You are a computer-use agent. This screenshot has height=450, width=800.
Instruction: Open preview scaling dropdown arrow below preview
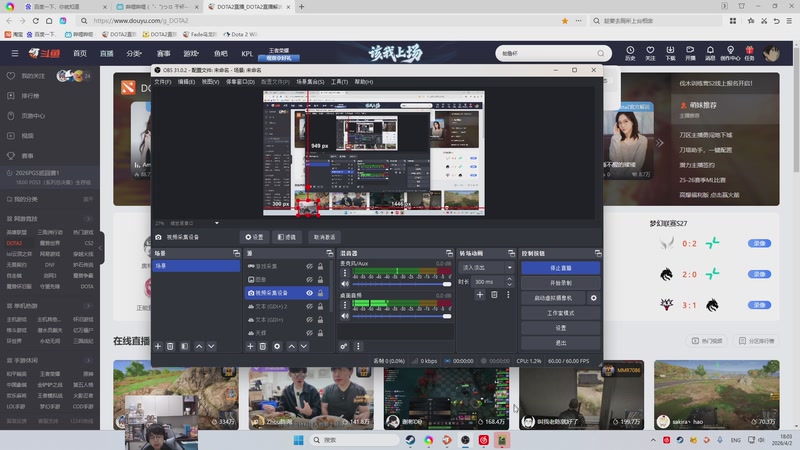[217, 223]
